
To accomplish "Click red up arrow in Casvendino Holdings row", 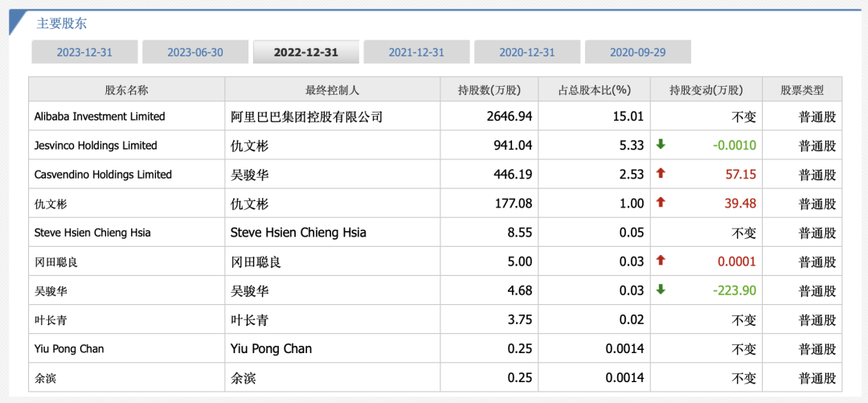I will tap(660, 174).
